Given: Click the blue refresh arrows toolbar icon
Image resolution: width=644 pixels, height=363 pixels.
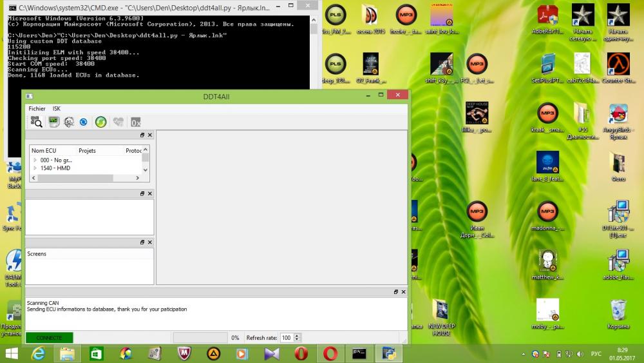Looking at the screenshot, I should click(83, 122).
